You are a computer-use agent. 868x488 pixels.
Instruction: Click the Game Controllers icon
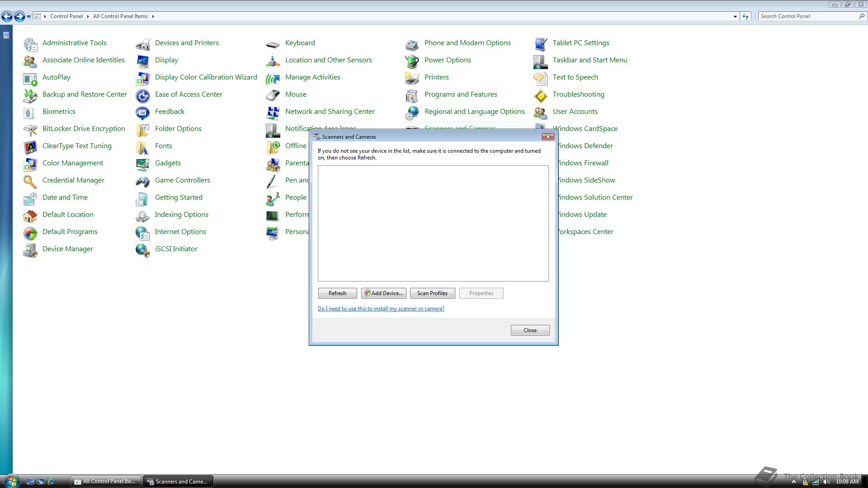143,181
